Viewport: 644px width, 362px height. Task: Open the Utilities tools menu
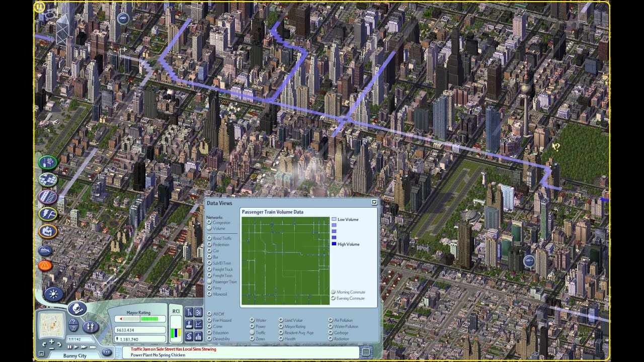click(48, 214)
